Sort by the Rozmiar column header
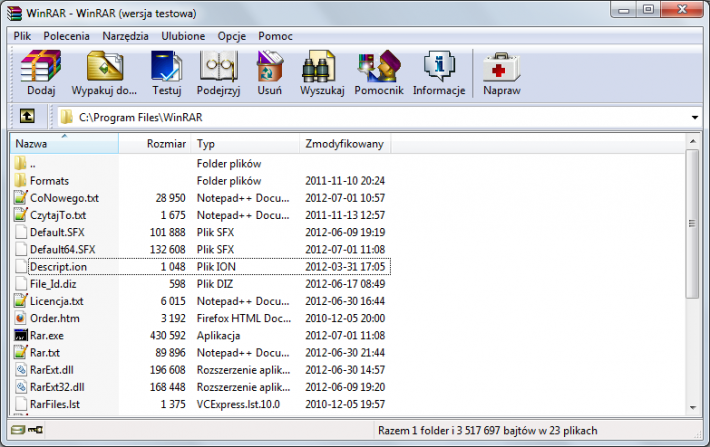This screenshot has height=447, width=710. [155, 144]
